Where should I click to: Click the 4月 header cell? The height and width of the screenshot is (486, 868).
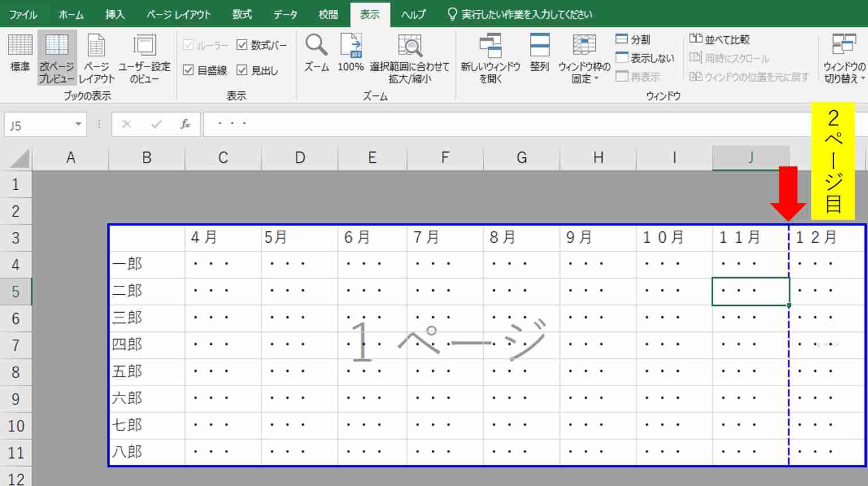(x=223, y=238)
